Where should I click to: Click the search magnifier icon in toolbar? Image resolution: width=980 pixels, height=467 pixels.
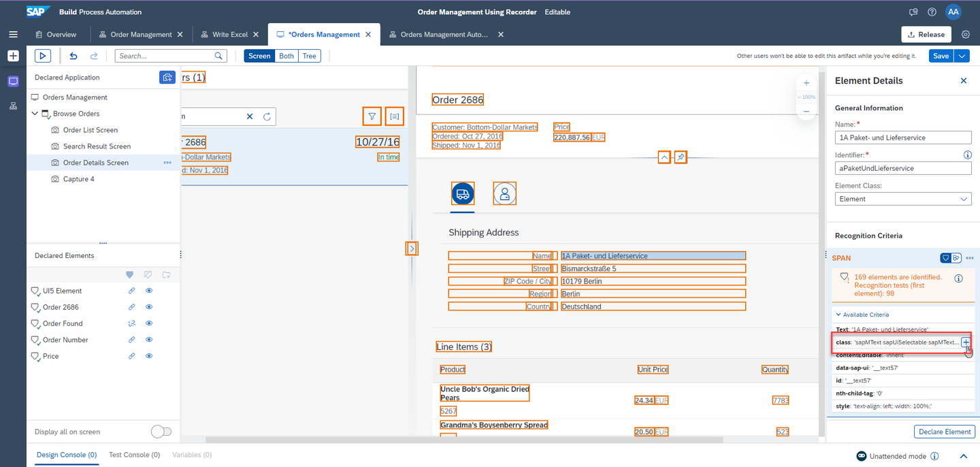click(x=219, y=56)
